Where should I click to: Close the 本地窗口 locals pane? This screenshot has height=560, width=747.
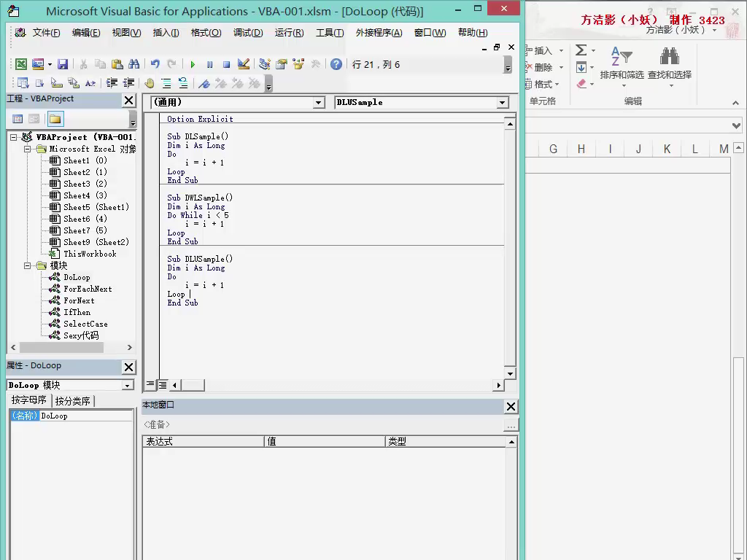511,406
